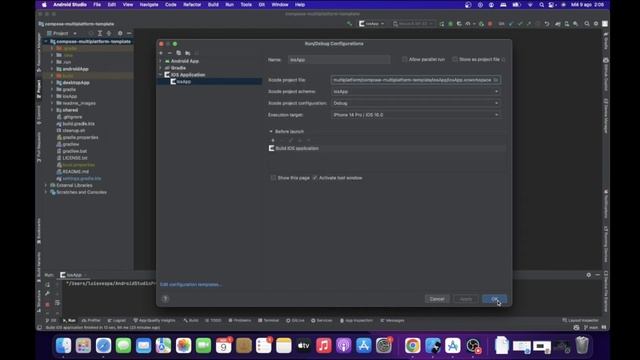
Task: Open Logcat tool window tab
Action: [117, 320]
